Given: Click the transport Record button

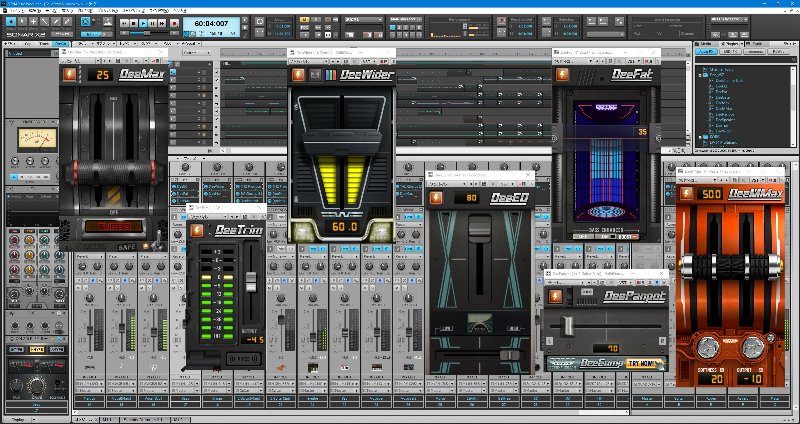Looking at the screenshot, I should (174, 23).
